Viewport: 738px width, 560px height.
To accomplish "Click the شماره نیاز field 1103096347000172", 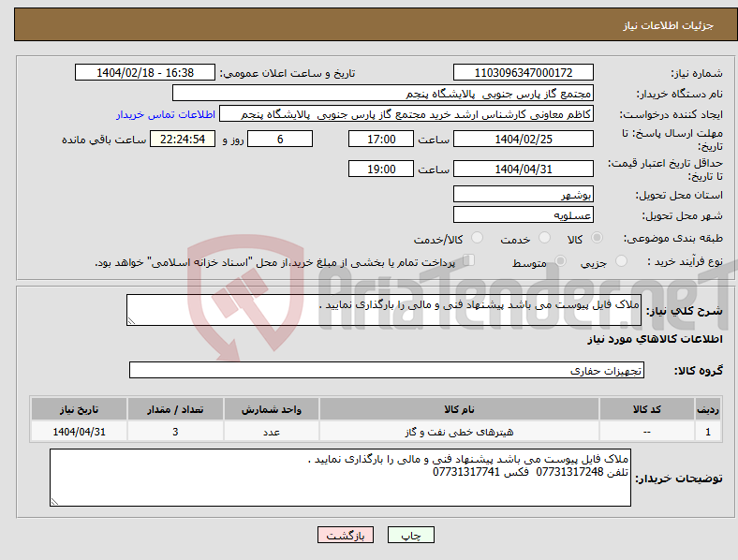I will [523, 72].
